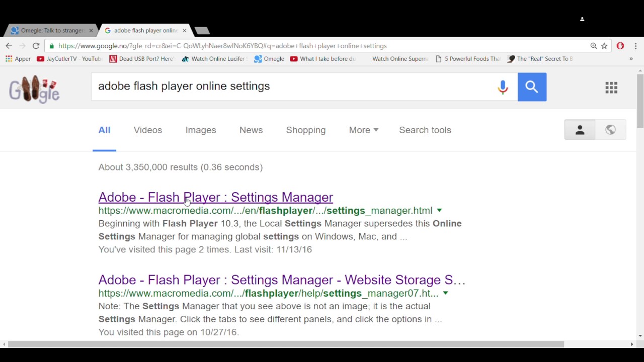Switch to Images results
Image resolution: width=644 pixels, height=362 pixels.
(201, 130)
